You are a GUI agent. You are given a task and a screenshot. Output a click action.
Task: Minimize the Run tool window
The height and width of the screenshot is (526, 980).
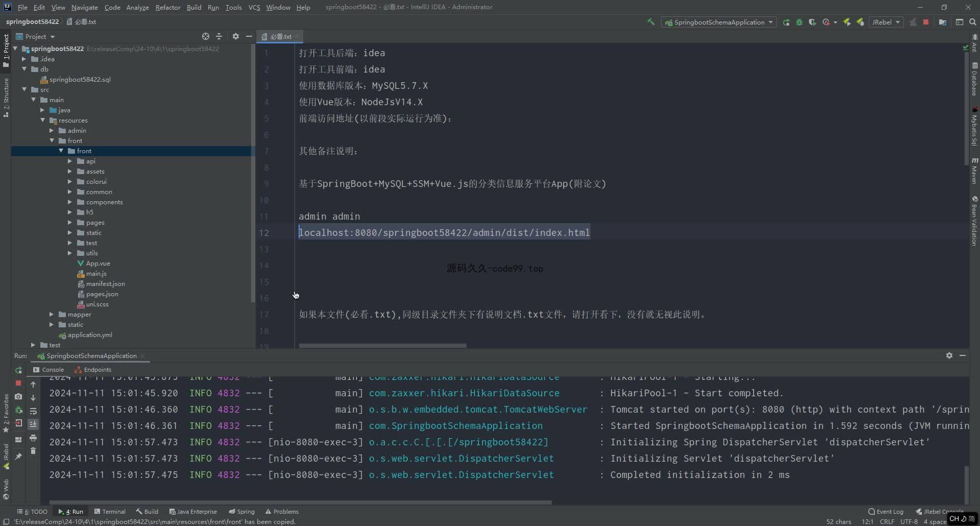963,355
